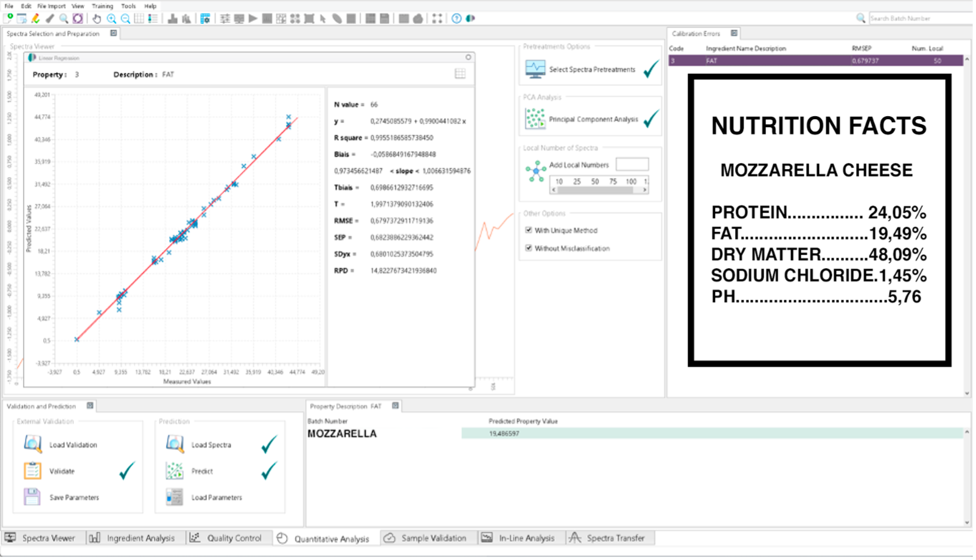Select the FAT row in Calibration Errors
This screenshot has height=560, width=976.
point(815,61)
